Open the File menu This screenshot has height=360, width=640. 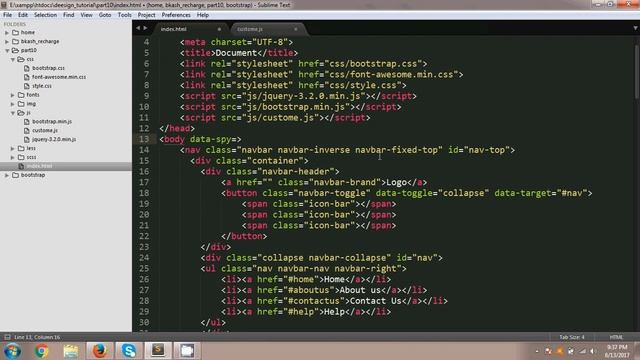tap(7, 15)
